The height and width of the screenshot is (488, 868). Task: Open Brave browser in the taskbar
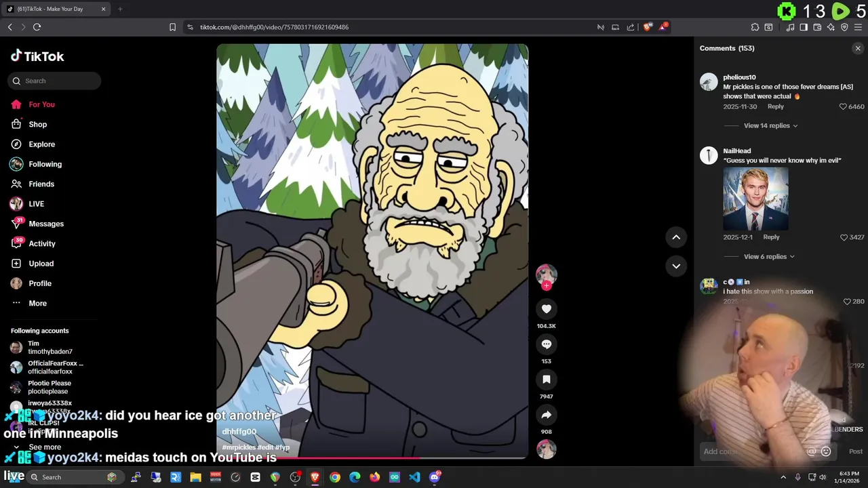pyautogui.click(x=315, y=477)
